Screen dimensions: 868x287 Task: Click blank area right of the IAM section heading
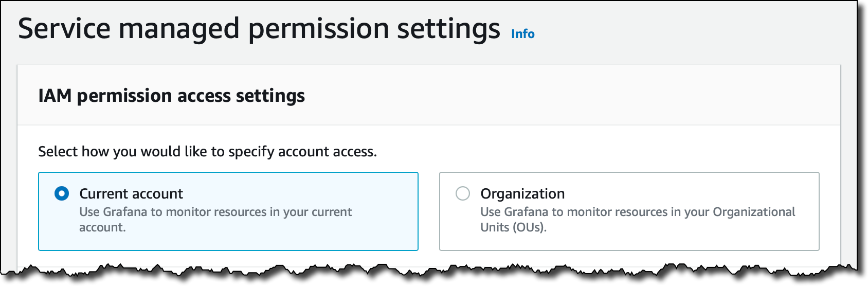coord(566,96)
